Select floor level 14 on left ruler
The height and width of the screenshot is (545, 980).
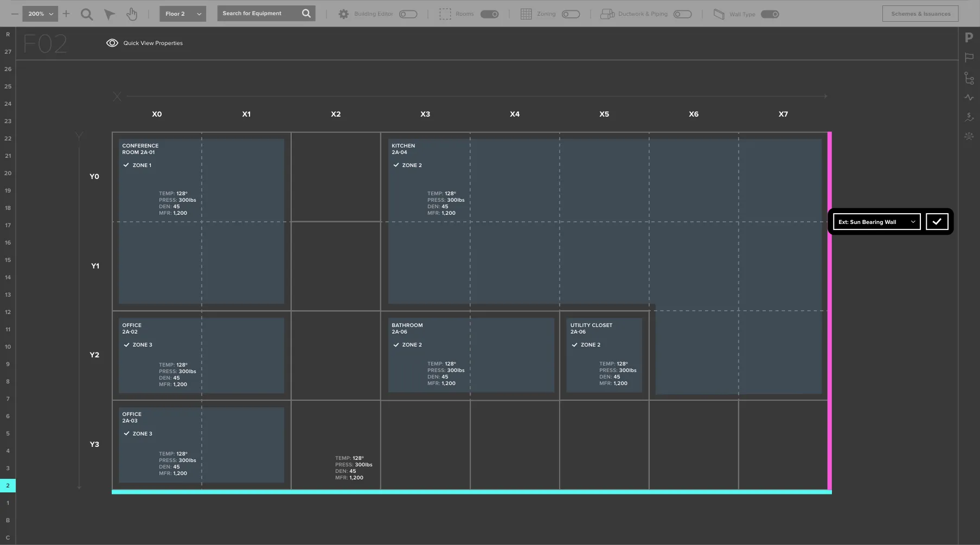coord(8,277)
